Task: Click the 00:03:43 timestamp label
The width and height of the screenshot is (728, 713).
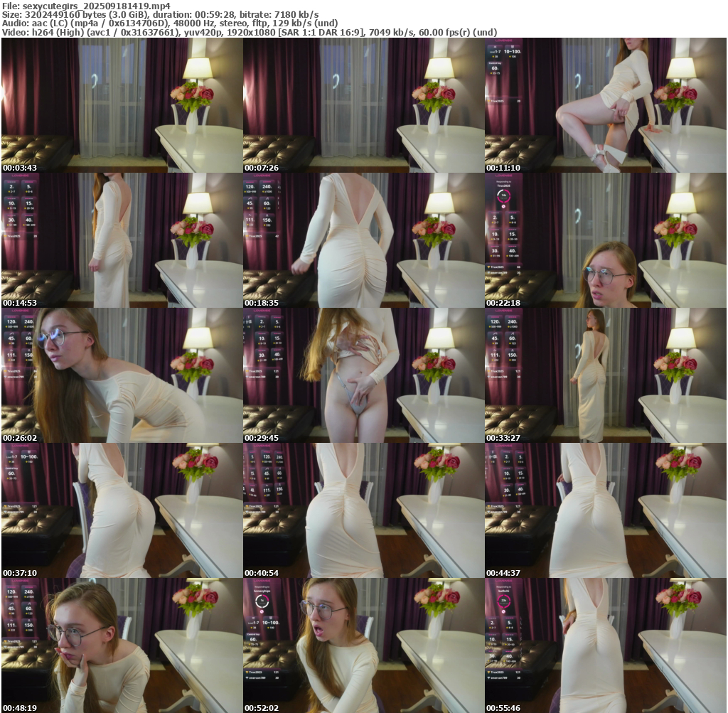Action: pyautogui.click(x=18, y=168)
